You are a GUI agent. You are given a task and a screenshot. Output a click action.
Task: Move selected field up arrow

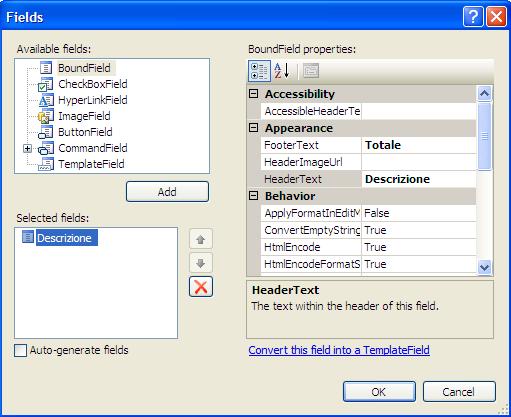click(201, 239)
